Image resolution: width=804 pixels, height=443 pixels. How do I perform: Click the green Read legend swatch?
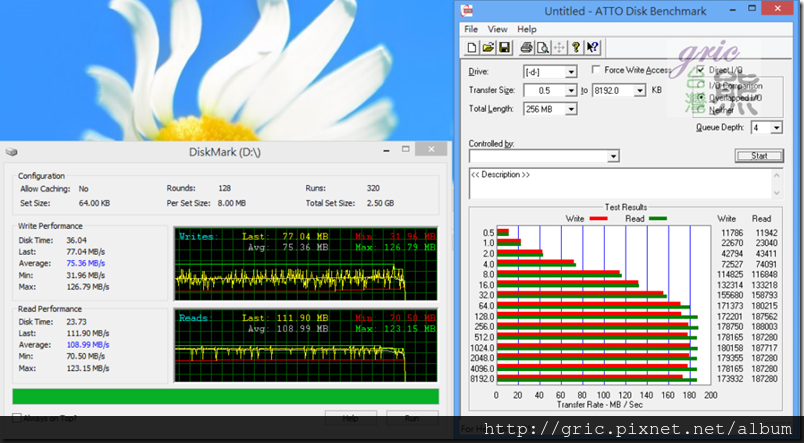(658, 218)
